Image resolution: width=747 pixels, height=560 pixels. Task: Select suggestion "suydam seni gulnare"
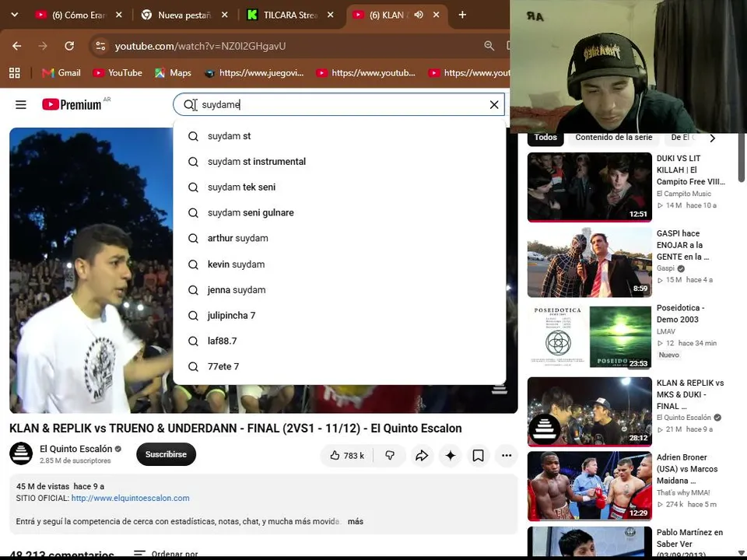coord(339,213)
